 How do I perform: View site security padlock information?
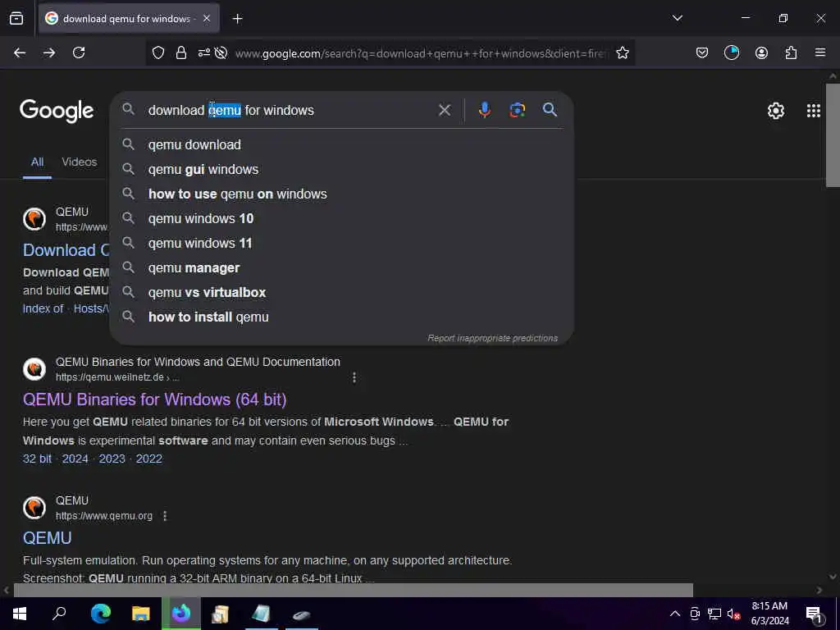(x=181, y=52)
